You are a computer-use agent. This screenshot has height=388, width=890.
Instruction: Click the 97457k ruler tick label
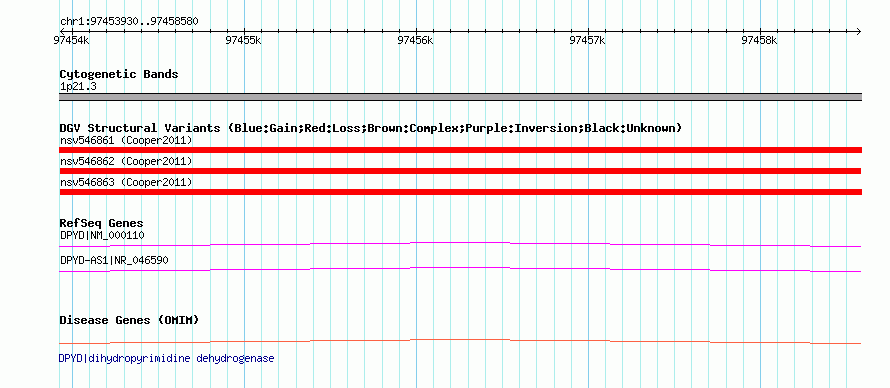point(587,40)
